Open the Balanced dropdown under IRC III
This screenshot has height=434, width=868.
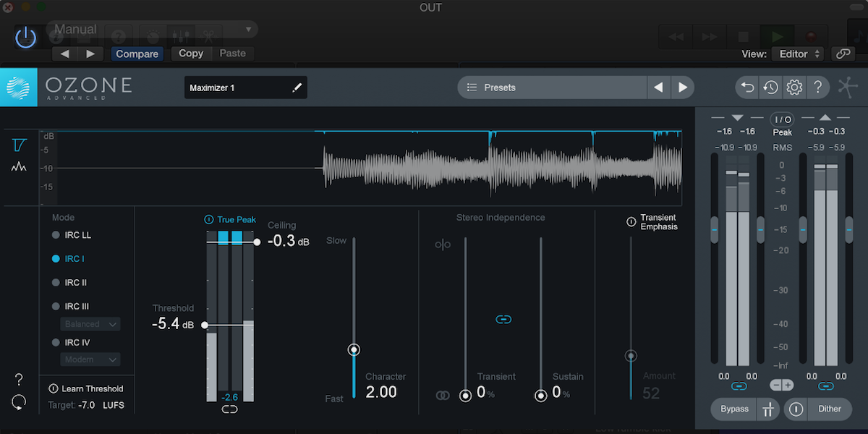pyautogui.click(x=90, y=323)
